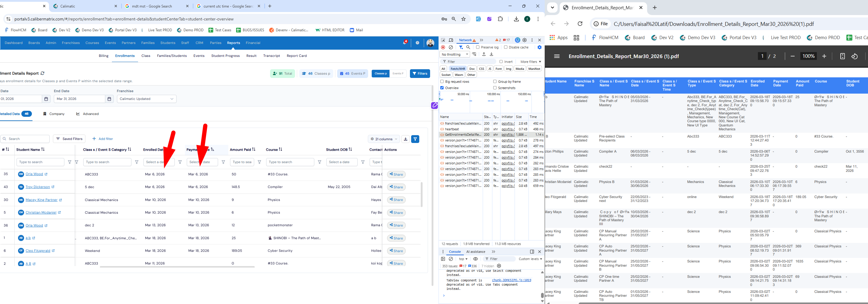This screenshot has width=868, height=304.
Task: Switch to the Events P toggle button
Action: coord(398,73)
